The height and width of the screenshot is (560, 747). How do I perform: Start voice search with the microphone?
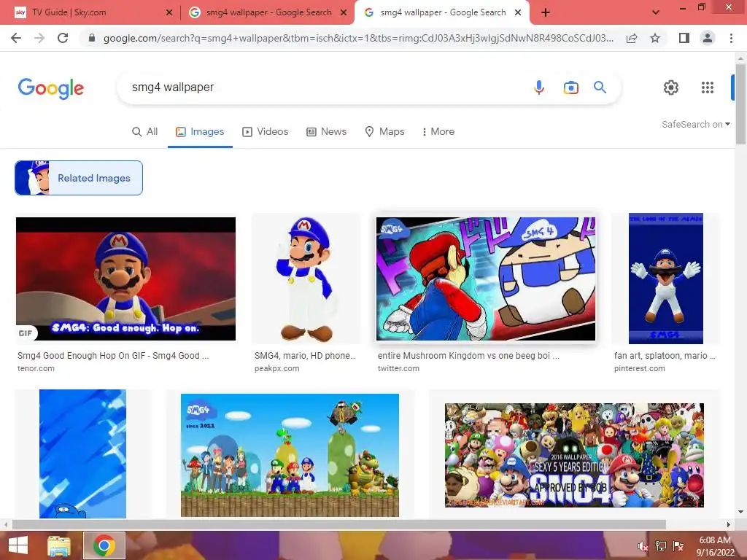[539, 87]
